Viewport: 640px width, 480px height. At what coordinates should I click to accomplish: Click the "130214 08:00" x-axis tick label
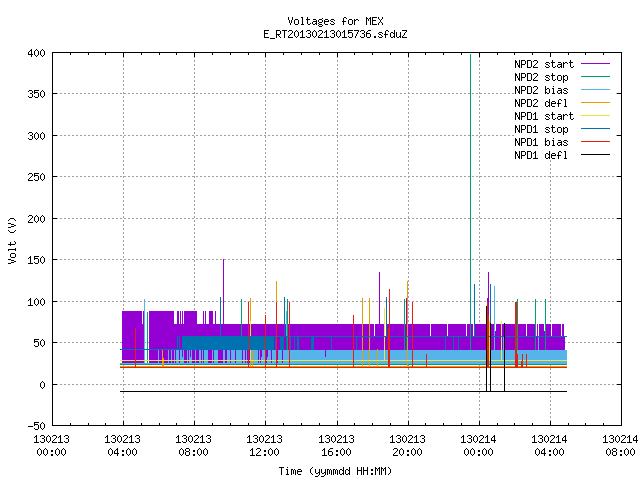coord(620,446)
